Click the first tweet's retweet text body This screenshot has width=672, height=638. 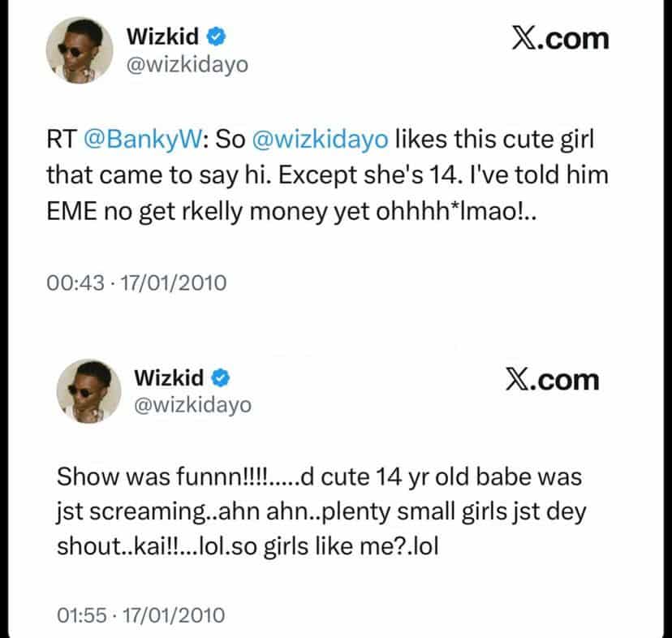(327, 175)
